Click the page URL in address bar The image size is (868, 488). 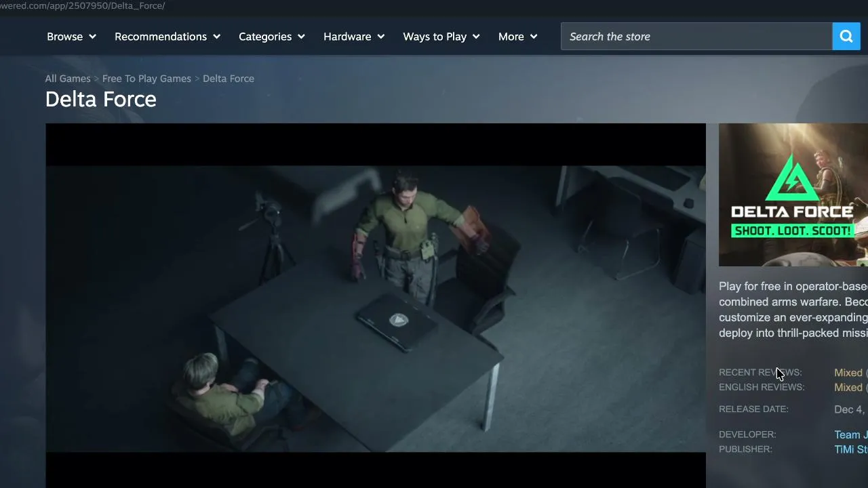point(83,5)
